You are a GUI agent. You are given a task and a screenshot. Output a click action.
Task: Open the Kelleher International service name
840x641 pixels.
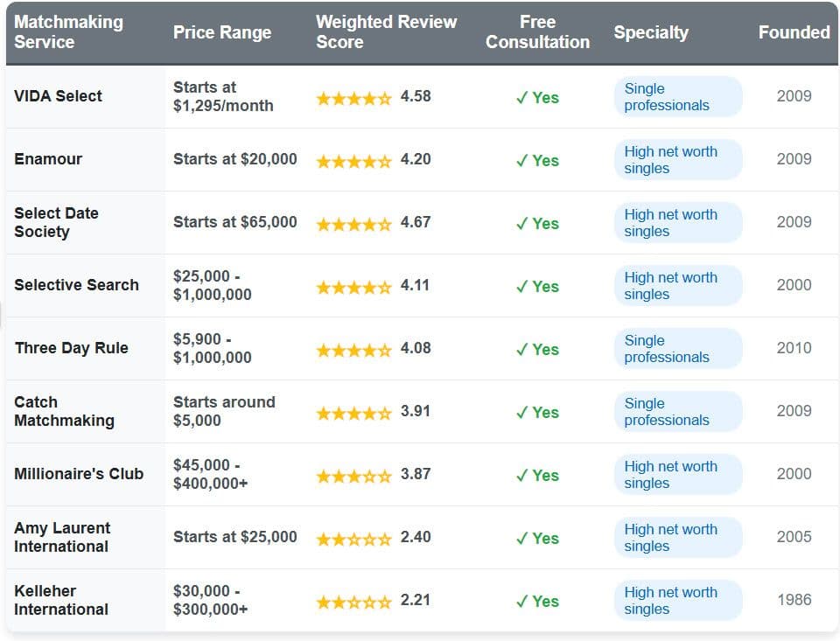click(61, 600)
